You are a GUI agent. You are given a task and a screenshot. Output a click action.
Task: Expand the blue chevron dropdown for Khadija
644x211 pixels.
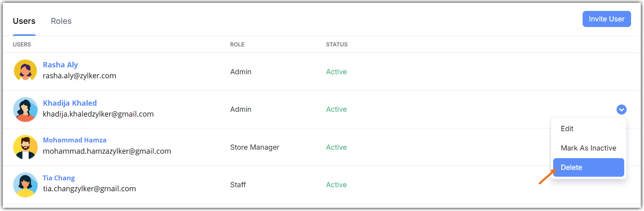621,109
